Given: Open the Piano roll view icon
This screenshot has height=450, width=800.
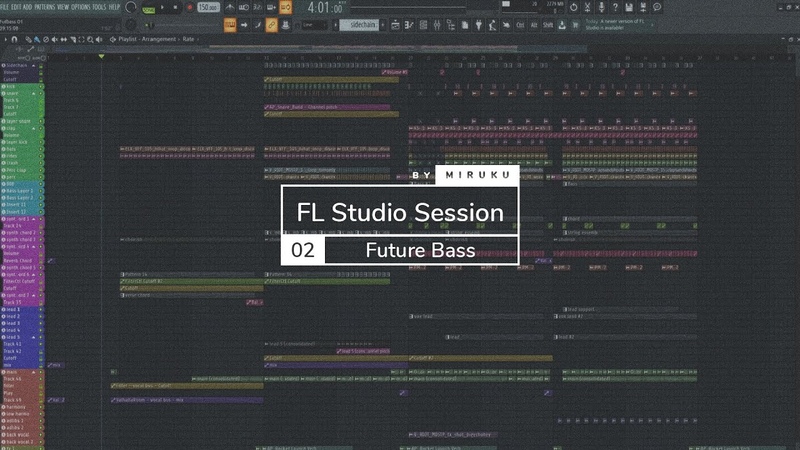Looking at the screenshot, I should pyautogui.click(x=409, y=25).
